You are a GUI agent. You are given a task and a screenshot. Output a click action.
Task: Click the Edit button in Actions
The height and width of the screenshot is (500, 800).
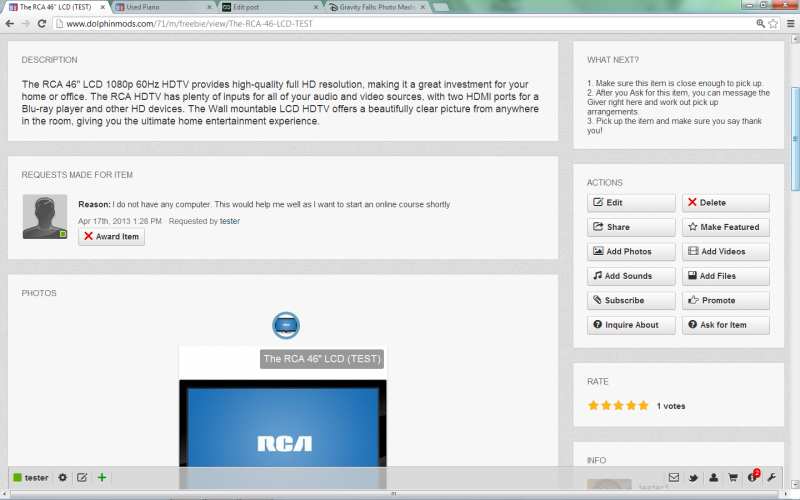click(631, 203)
